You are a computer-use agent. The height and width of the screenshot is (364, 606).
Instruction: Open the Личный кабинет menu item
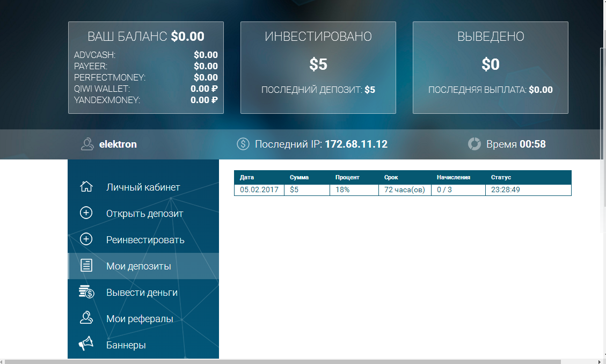[x=143, y=187]
